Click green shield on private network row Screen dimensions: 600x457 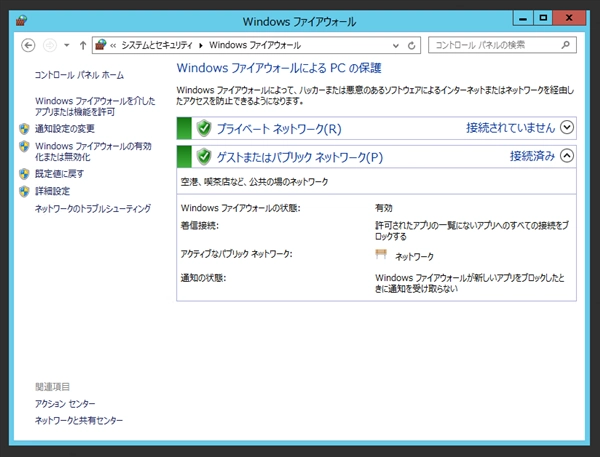coord(204,128)
